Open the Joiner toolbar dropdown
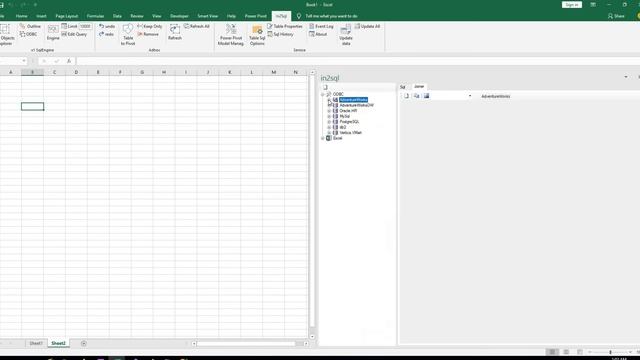This screenshot has height=360, width=640. point(470,96)
